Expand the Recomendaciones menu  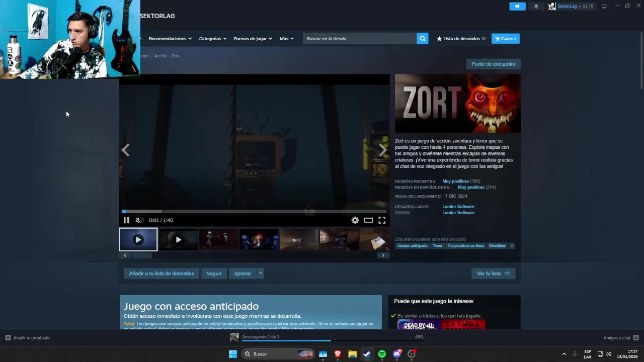pyautogui.click(x=170, y=39)
